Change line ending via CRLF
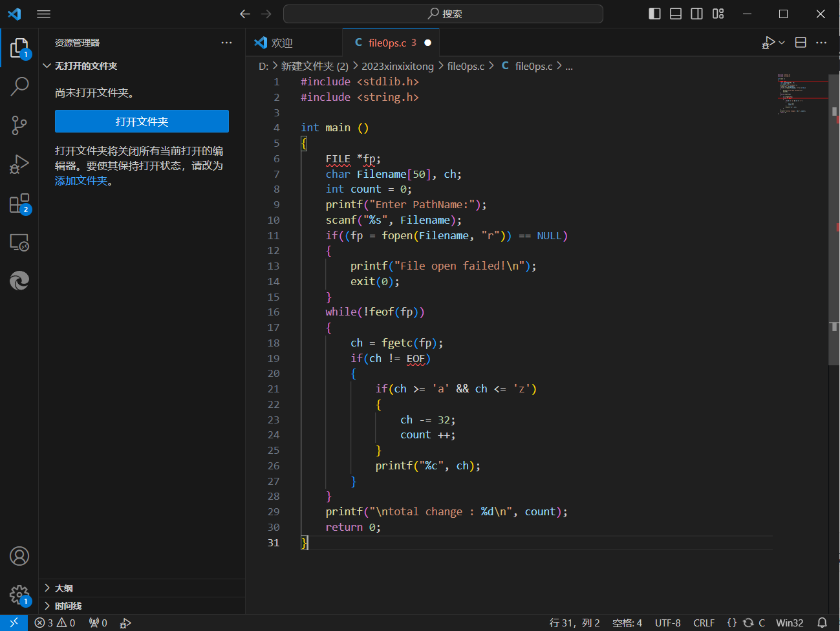Screen dimensions: 840x631 click(704, 623)
